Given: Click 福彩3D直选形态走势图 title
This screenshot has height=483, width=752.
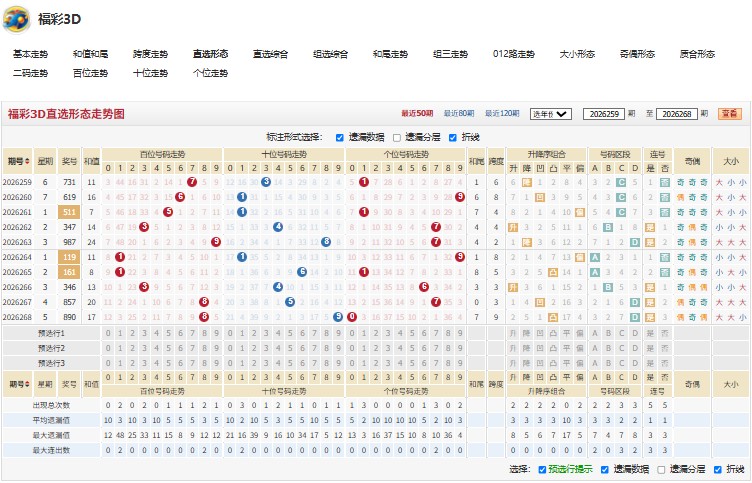Looking at the screenshot, I should (x=66, y=114).
